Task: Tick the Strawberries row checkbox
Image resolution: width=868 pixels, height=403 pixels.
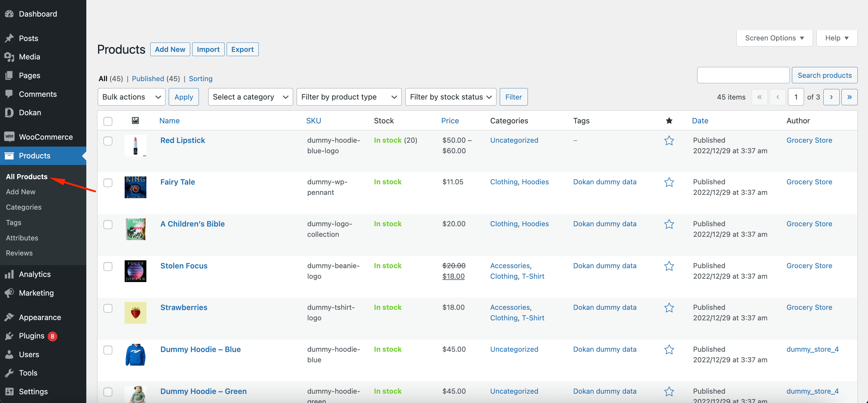Action: pos(108,308)
